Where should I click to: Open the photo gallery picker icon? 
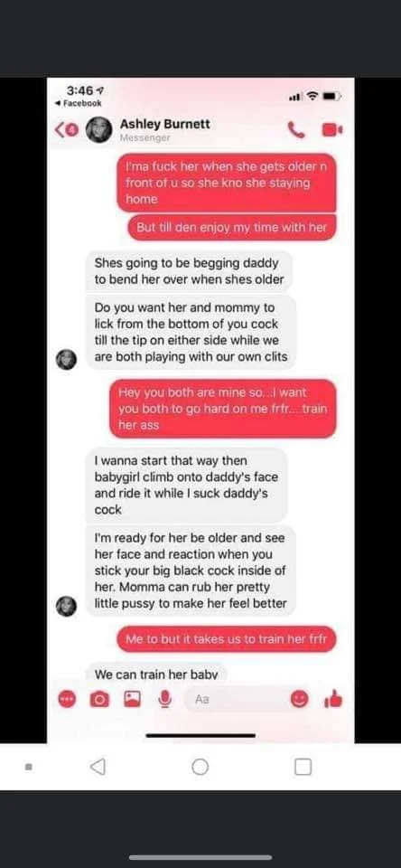pyautogui.click(x=132, y=700)
